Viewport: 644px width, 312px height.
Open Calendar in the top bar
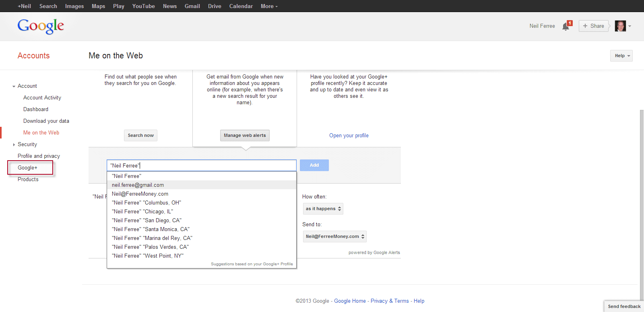click(241, 6)
